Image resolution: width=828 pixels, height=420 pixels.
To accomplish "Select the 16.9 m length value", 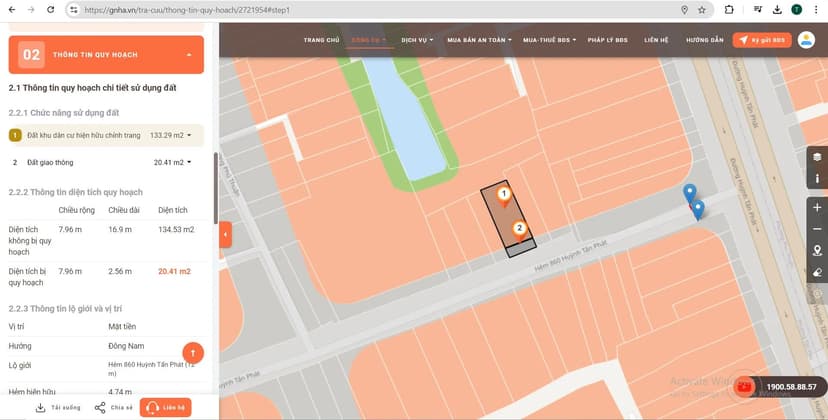I will coord(120,229).
